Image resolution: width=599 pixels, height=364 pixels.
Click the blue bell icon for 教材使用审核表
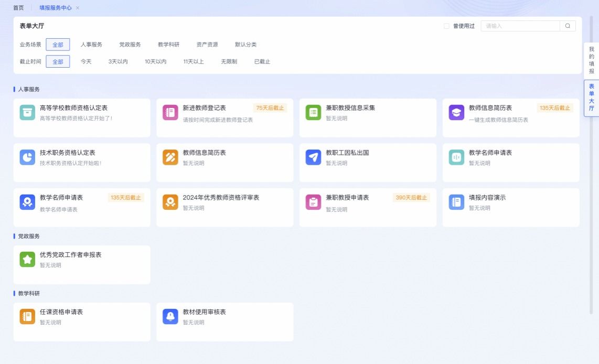tap(170, 316)
